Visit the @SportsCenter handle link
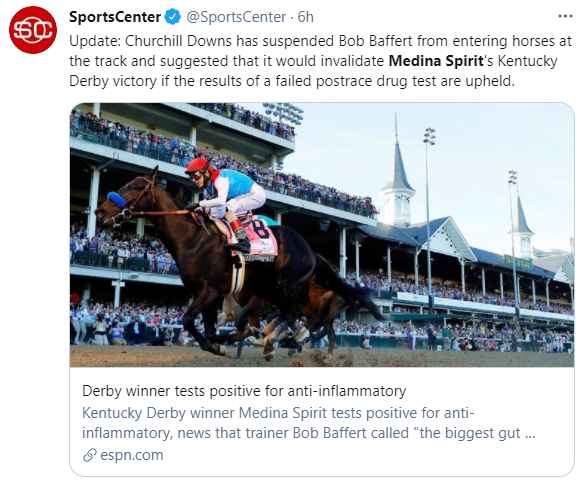 pyautogui.click(x=236, y=17)
